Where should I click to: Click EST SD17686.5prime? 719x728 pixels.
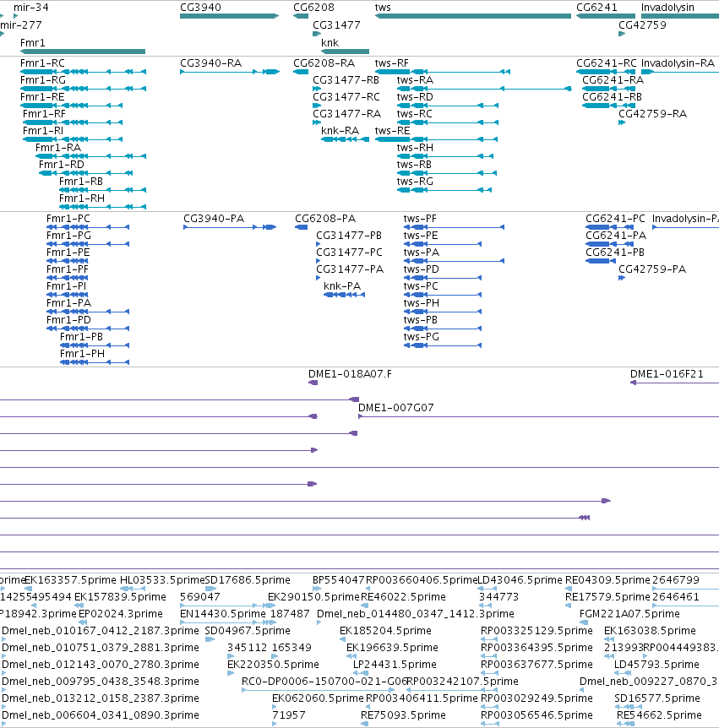pyautogui.click(x=247, y=580)
